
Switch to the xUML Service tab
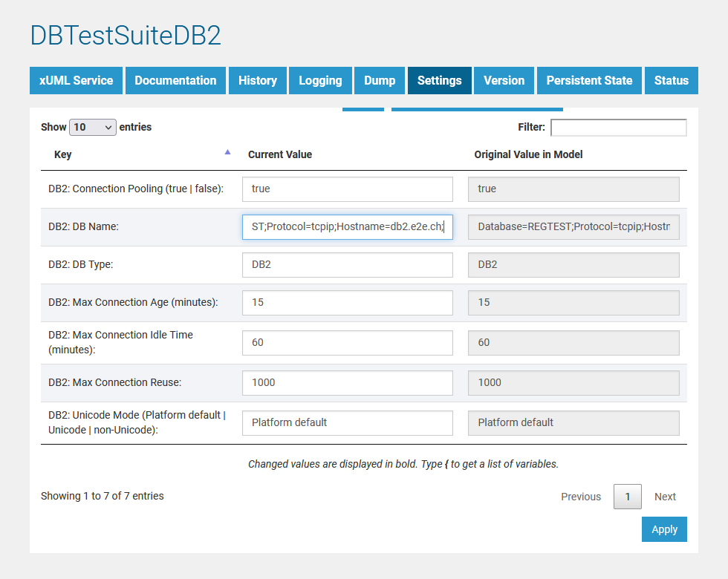[x=76, y=80]
